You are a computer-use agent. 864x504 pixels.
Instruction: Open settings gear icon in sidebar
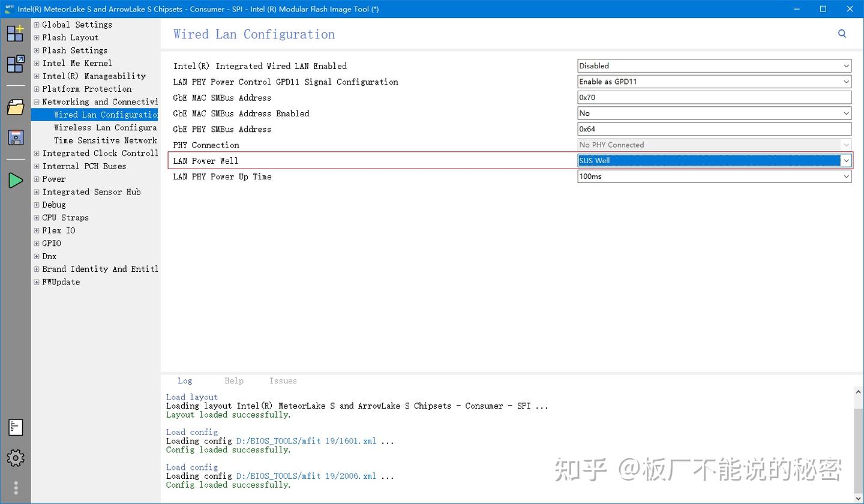pyautogui.click(x=15, y=458)
